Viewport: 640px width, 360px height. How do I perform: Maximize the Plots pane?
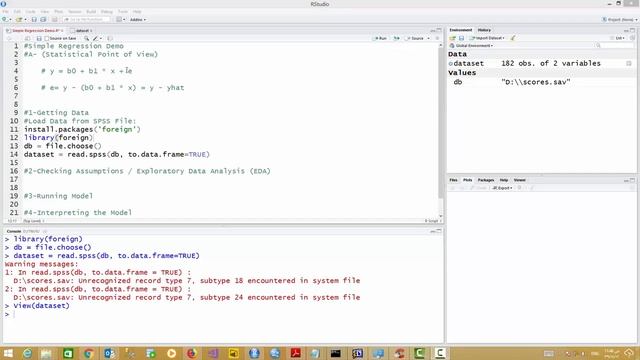click(632, 180)
